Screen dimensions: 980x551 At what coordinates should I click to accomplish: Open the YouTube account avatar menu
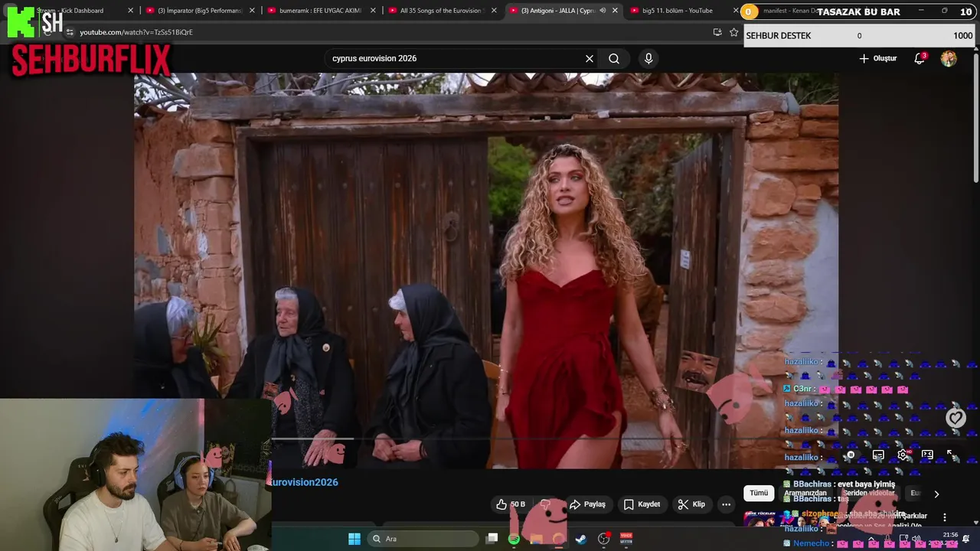[949, 59]
